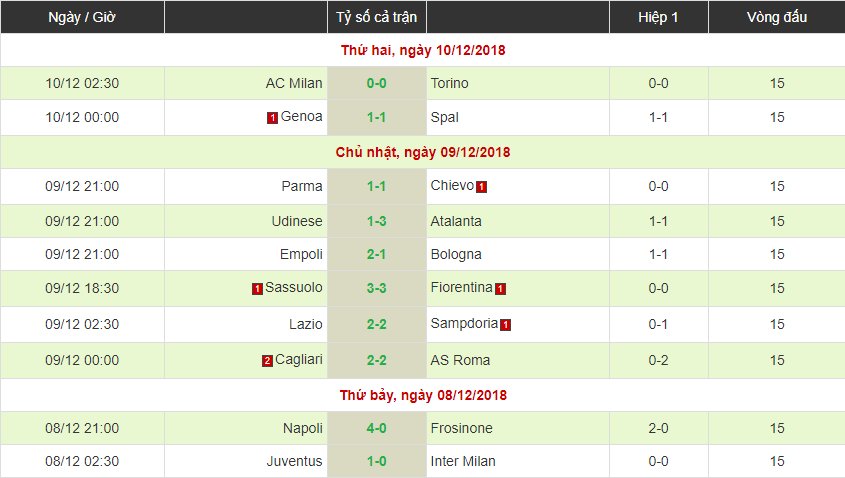
Task: Click the red card icon showing 2 beside Cagliari
Action: click(x=267, y=361)
